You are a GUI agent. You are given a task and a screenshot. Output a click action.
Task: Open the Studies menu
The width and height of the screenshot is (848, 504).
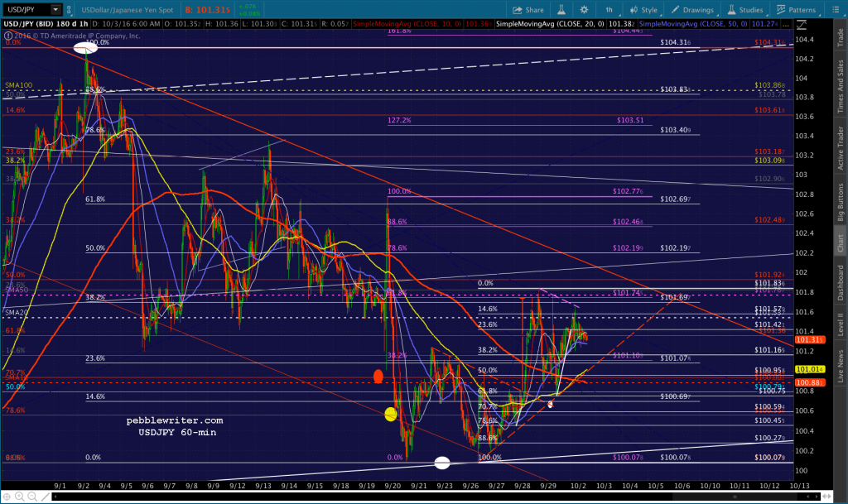(745, 10)
